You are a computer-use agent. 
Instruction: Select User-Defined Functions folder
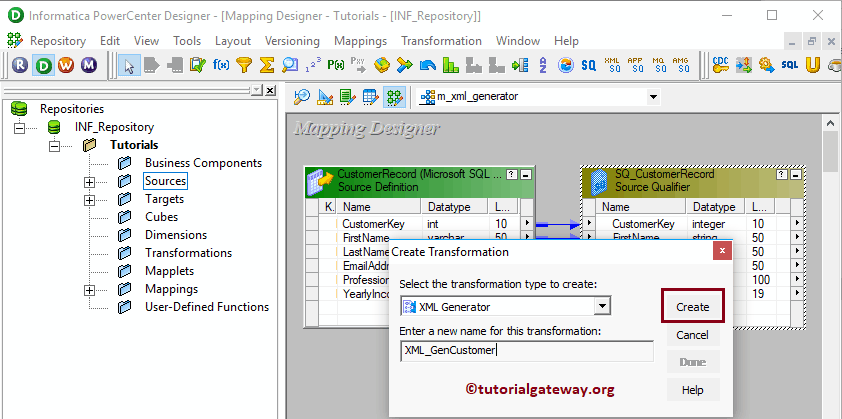coord(207,307)
